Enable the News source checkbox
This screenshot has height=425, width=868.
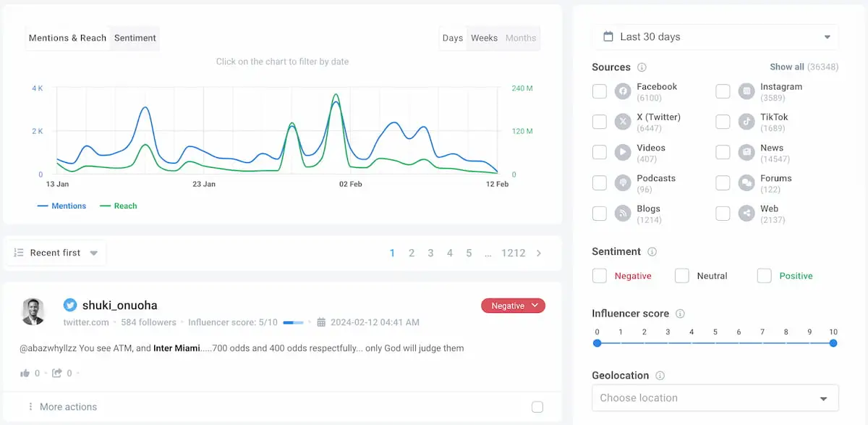[x=723, y=152]
